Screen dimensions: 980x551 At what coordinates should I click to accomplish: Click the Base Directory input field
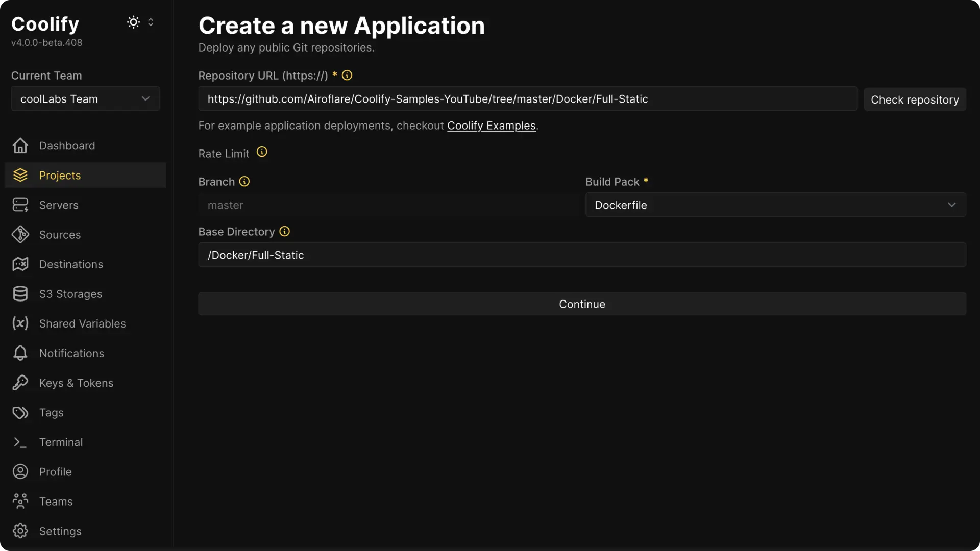pyautogui.click(x=582, y=255)
